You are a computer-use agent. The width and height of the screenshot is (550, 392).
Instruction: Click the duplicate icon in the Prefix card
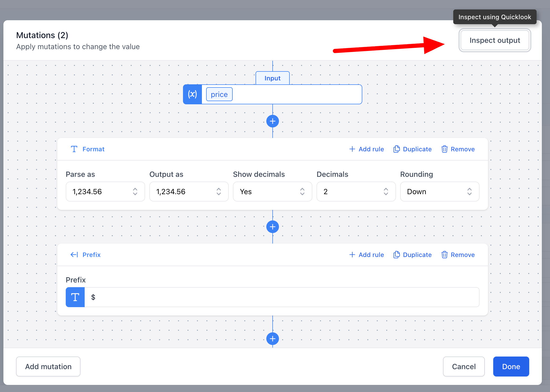[x=396, y=255]
